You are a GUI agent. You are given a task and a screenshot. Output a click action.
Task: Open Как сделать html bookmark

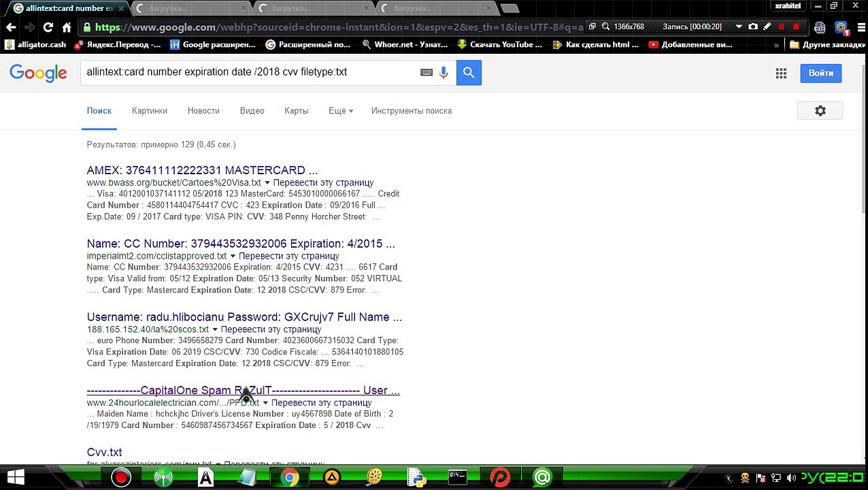[x=596, y=45]
